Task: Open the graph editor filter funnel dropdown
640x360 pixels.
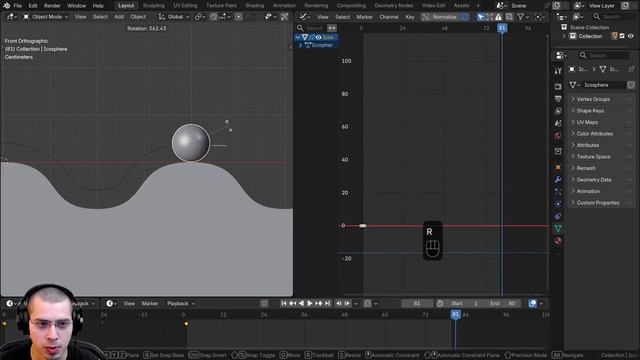Action: click(522, 17)
